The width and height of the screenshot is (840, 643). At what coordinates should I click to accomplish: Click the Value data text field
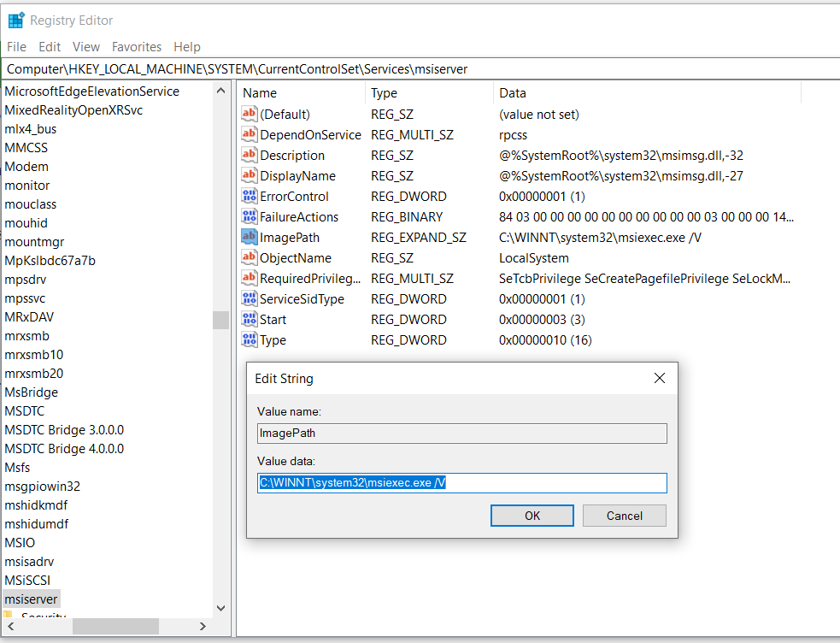point(461,483)
